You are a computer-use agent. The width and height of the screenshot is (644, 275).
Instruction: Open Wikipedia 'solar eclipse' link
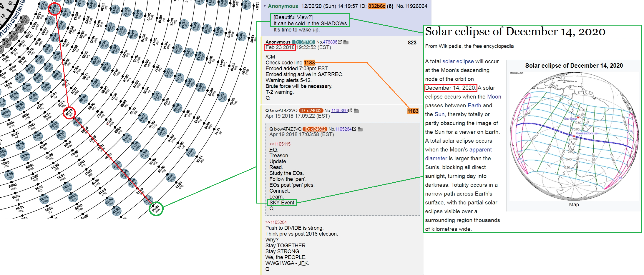(458, 61)
